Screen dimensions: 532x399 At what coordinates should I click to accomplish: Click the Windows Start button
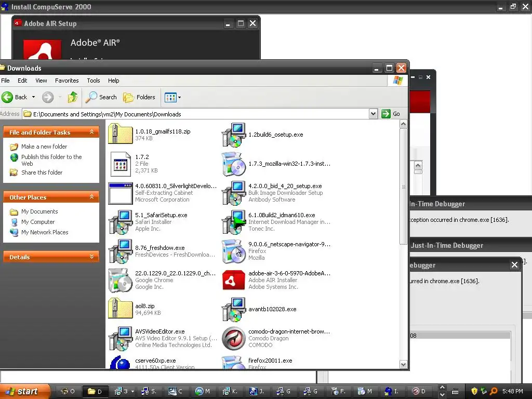(x=25, y=391)
